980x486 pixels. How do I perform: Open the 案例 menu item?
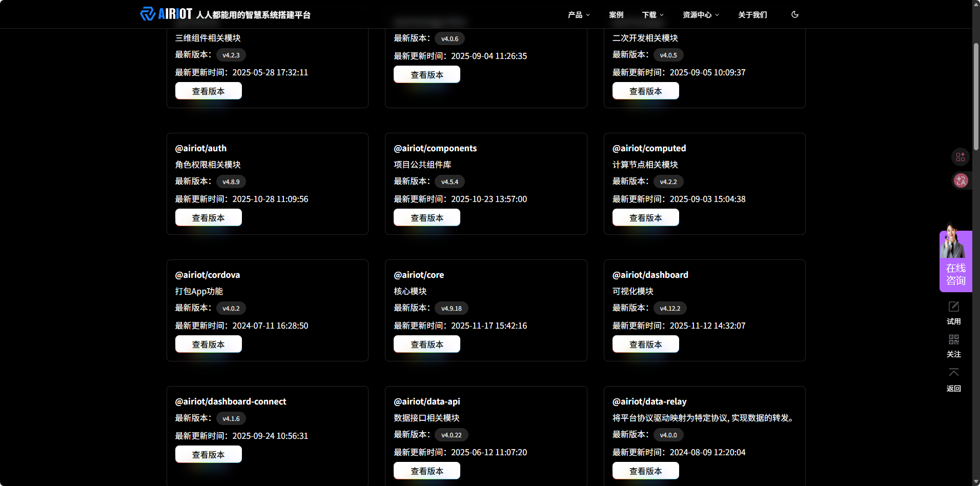coord(616,15)
